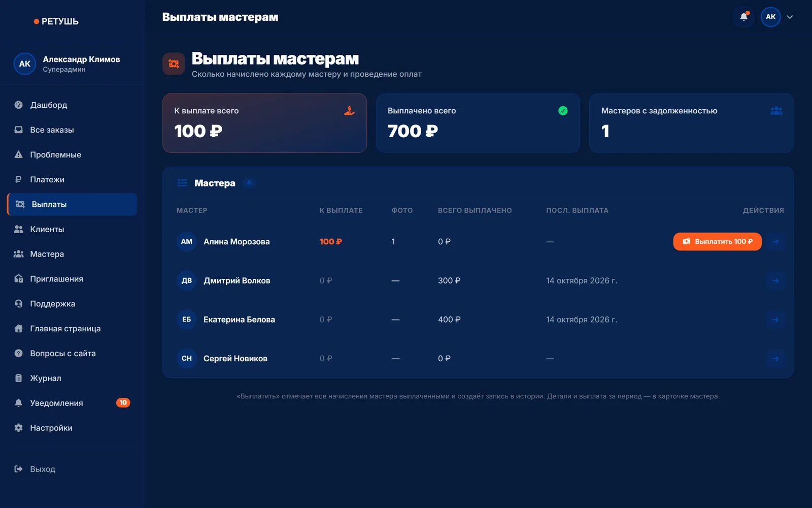Open the Клиенты section
Image resolution: width=812 pixels, height=508 pixels.
72,229
